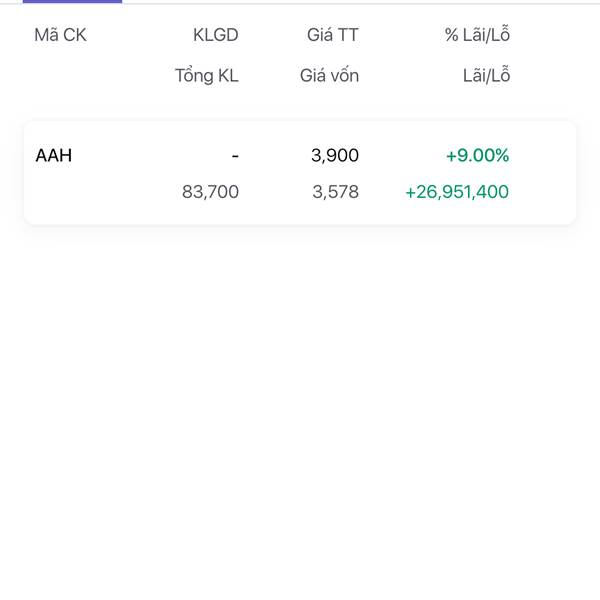Click the 3,578 cost price value
600x600 pixels.
coord(336,191)
